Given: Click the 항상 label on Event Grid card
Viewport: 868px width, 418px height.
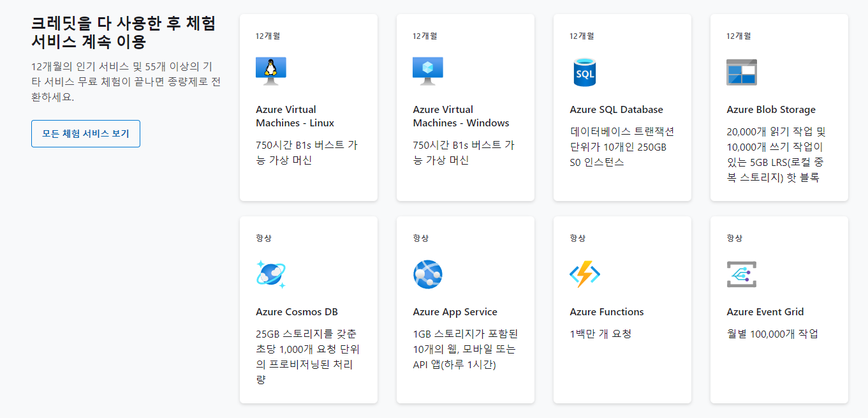Looking at the screenshot, I should coord(734,238).
